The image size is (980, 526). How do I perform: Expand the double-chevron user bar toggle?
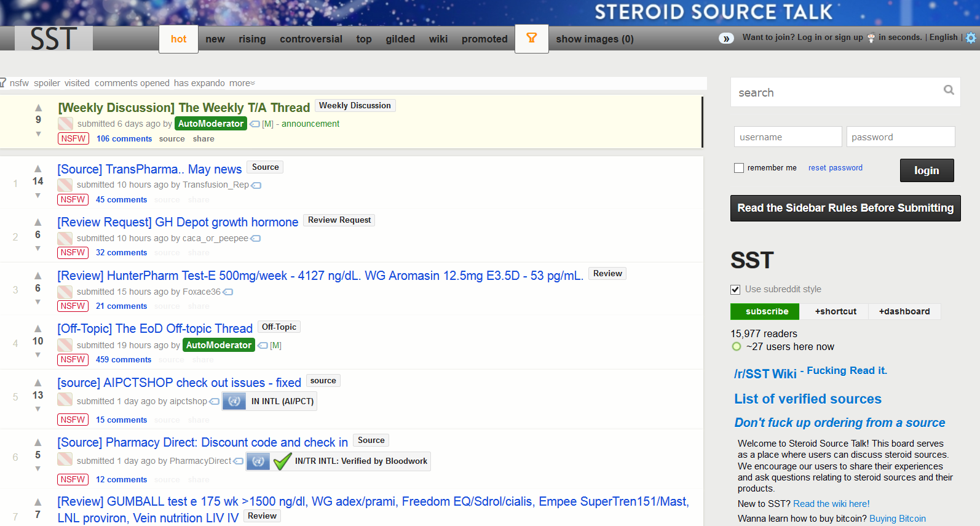pos(726,38)
